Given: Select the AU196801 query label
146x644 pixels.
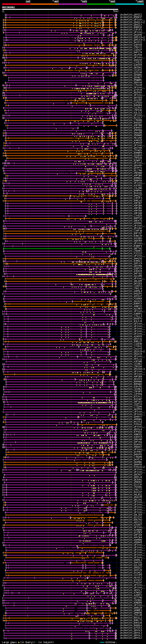Looking at the screenshot, I should (8, 8).
